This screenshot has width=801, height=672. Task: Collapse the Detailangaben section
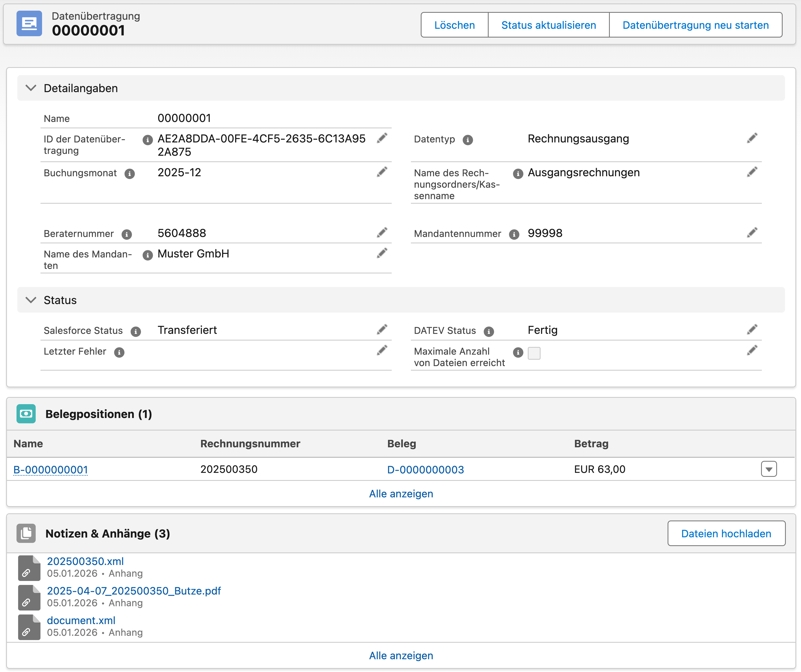point(31,88)
